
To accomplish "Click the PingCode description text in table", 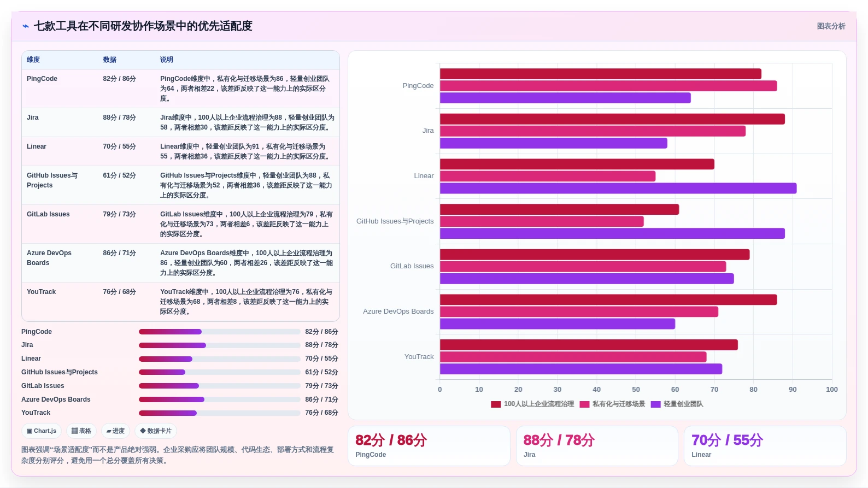I will 245,89.
